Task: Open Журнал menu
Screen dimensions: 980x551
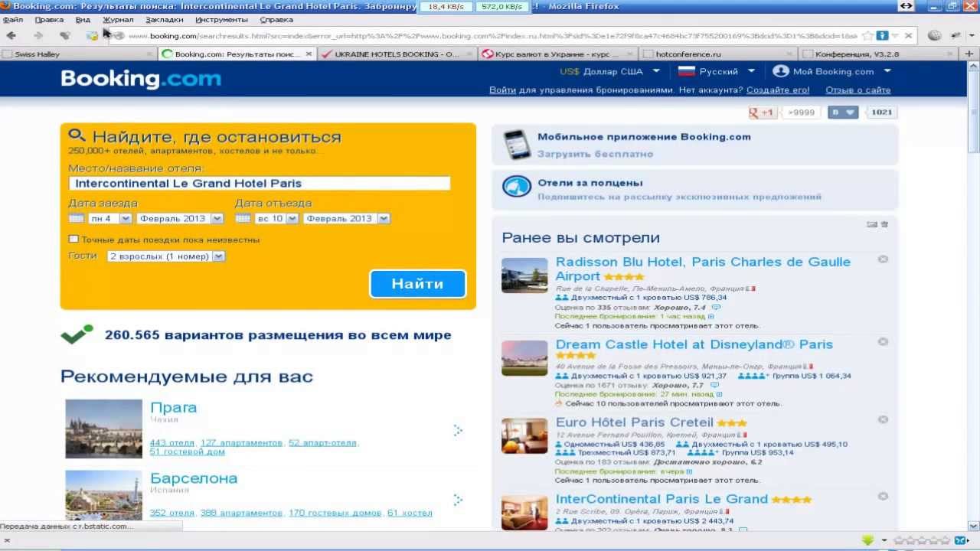Action: (118, 19)
